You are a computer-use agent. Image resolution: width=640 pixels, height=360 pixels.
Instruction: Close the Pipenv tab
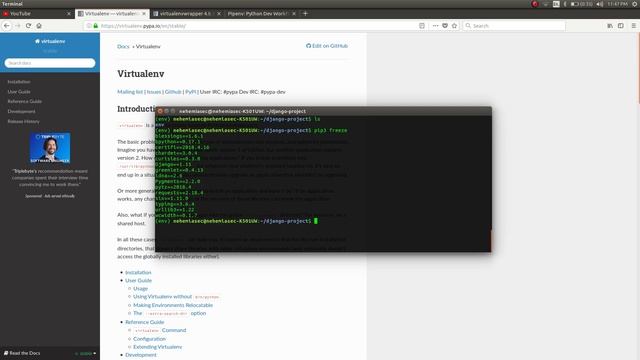tap(294, 13)
